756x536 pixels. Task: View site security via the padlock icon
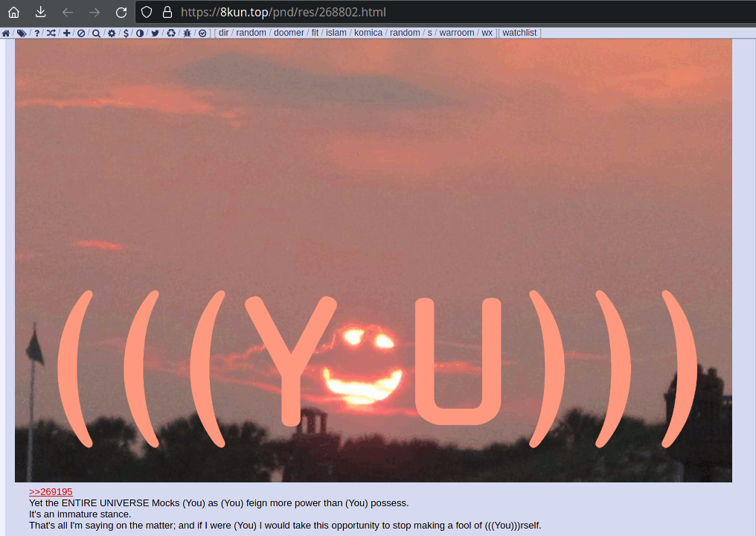pyautogui.click(x=167, y=12)
